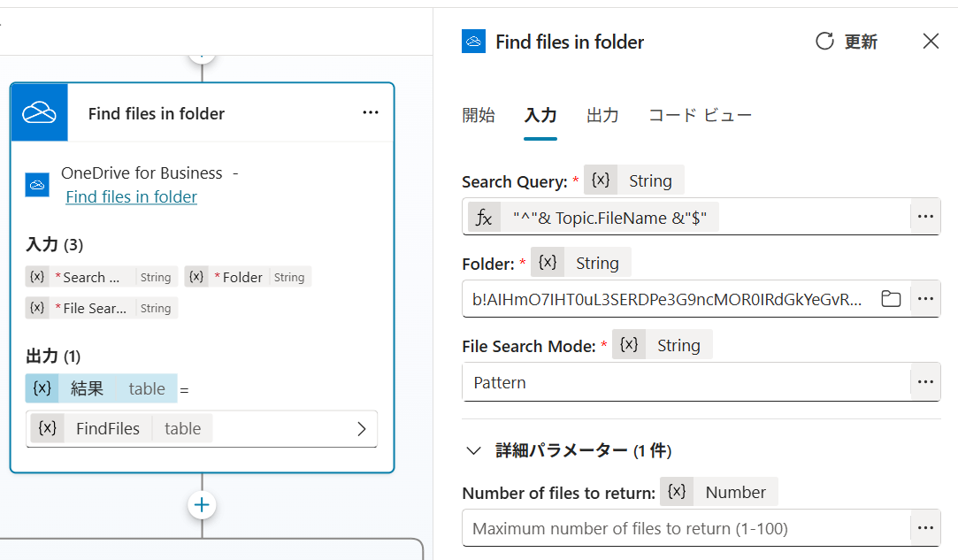Click variable icon next to Search Query label
Screen dimensions: 958x560
pos(601,180)
